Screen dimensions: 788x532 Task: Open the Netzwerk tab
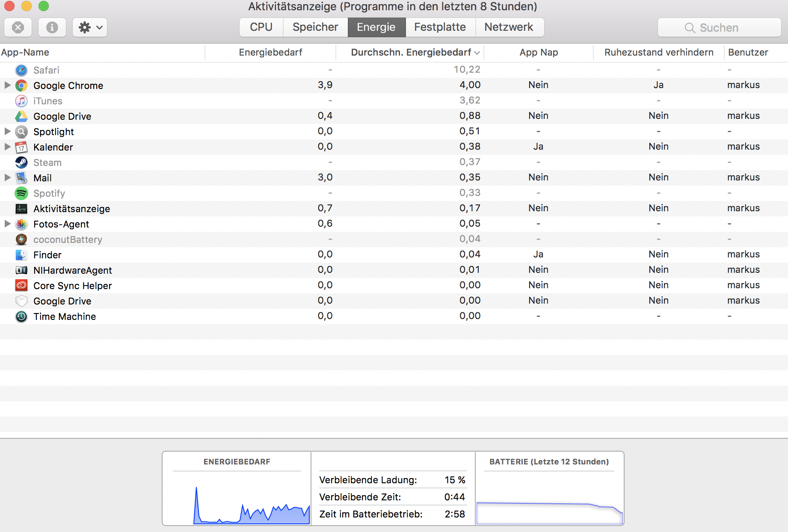point(509,27)
